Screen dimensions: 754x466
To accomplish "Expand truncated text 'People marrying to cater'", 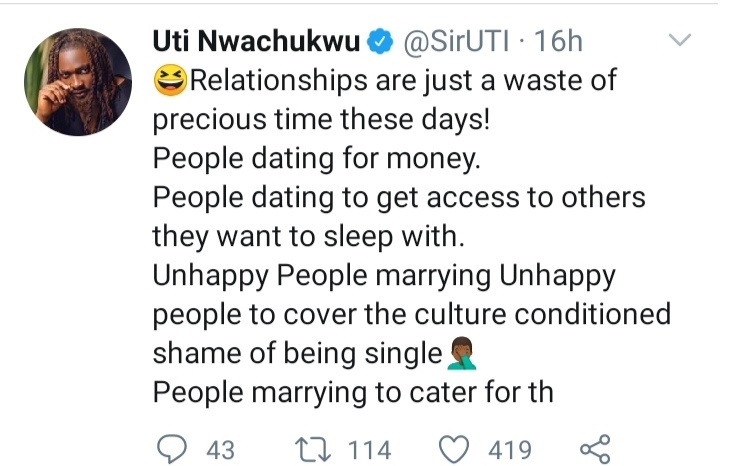I will [353, 392].
